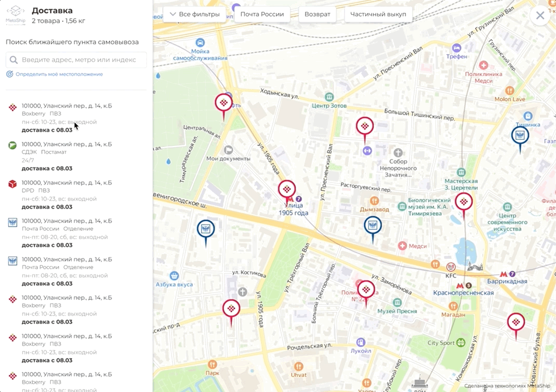Viewport: 556px width, 392px height.
Task: Click the Мойка самообслуживания car wash icon
Action: pos(200,43)
